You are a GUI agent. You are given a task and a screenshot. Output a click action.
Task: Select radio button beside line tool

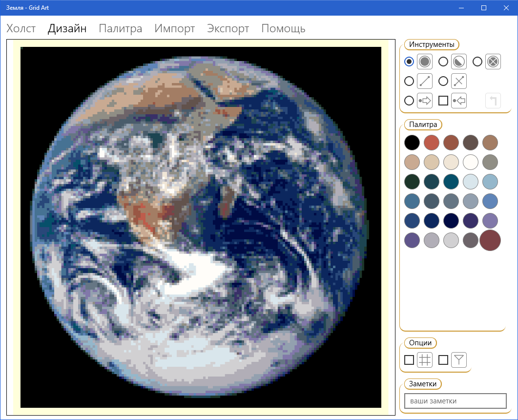pyautogui.click(x=409, y=81)
